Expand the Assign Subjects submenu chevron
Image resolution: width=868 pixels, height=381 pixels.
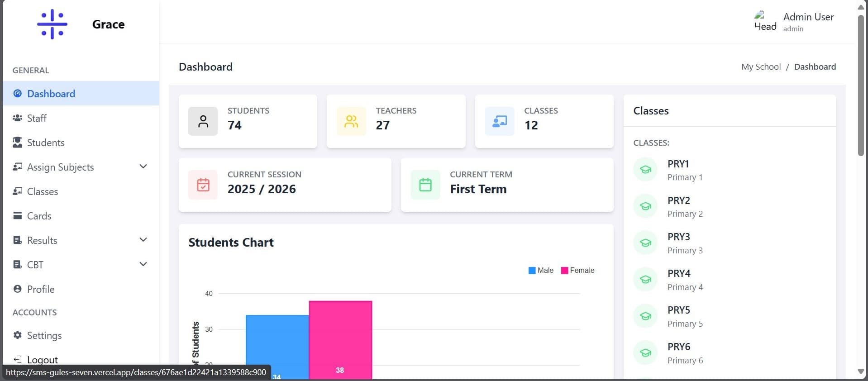click(x=143, y=167)
